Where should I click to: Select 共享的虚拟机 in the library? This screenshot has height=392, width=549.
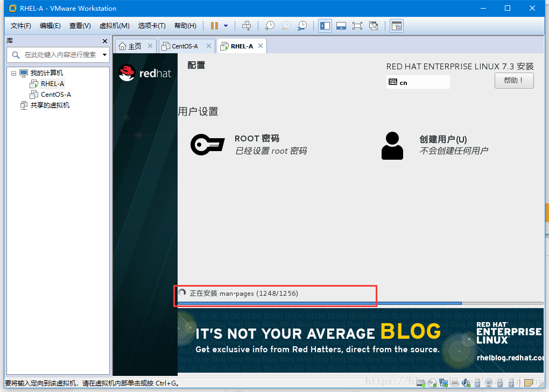(50, 105)
